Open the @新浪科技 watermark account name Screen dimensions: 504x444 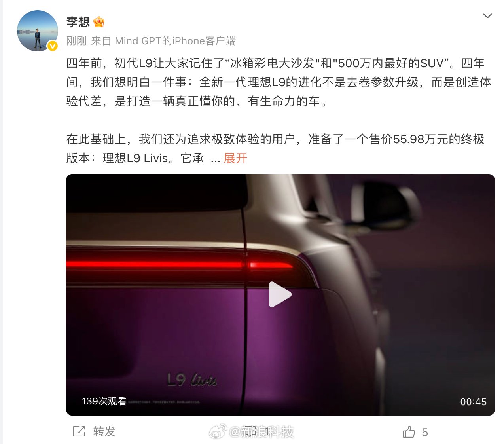pos(262,432)
